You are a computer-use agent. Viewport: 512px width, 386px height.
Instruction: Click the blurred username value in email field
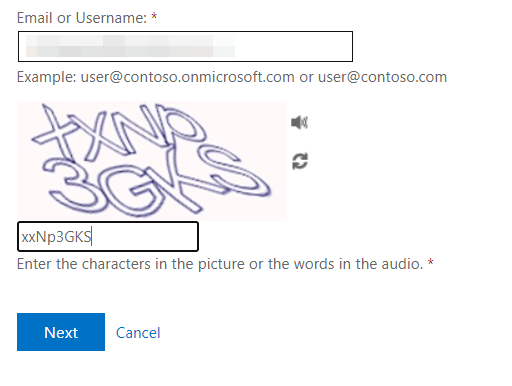pos(130,46)
